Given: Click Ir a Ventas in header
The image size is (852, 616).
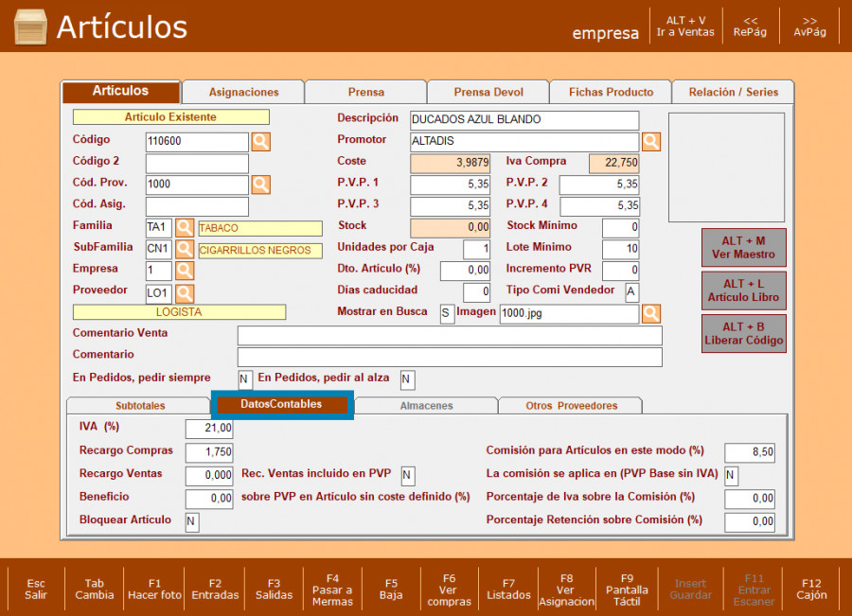Looking at the screenshot, I should [685, 26].
